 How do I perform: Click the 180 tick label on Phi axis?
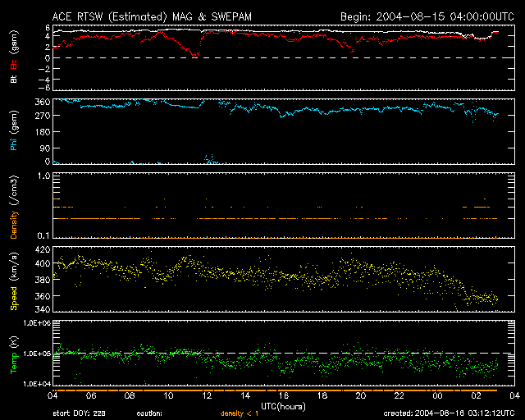(43, 132)
